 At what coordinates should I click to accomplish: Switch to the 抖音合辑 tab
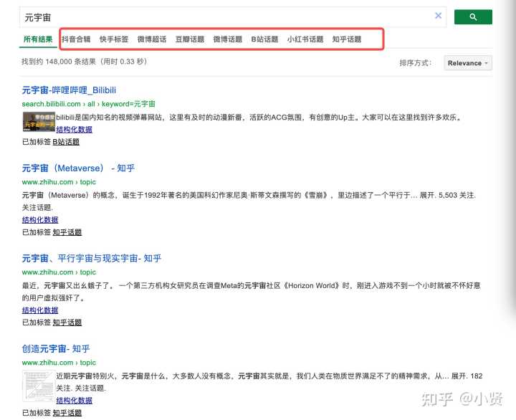click(x=76, y=39)
